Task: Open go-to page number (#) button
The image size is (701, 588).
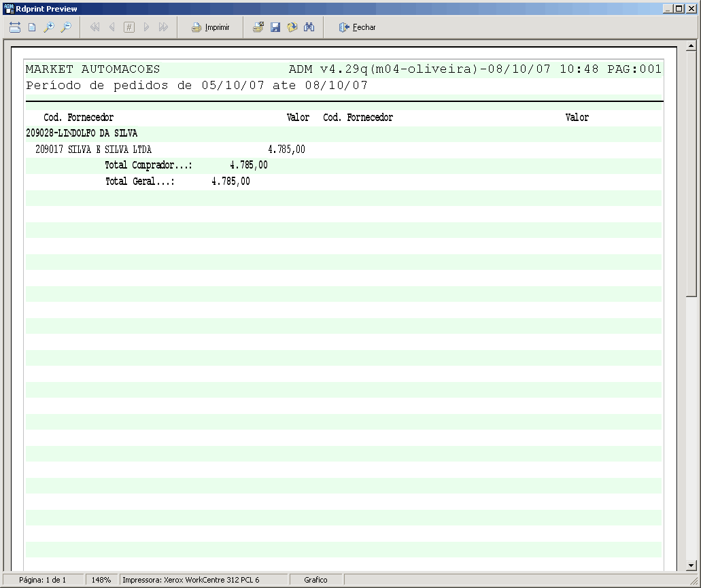Action: click(129, 27)
